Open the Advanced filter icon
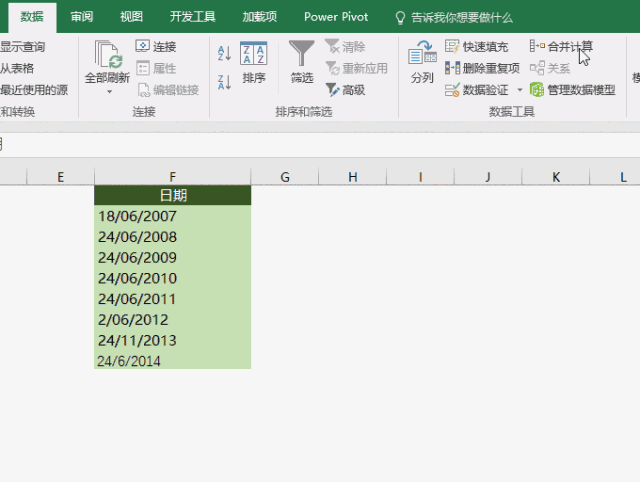Image resolution: width=640 pixels, height=482 pixels. [x=332, y=90]
